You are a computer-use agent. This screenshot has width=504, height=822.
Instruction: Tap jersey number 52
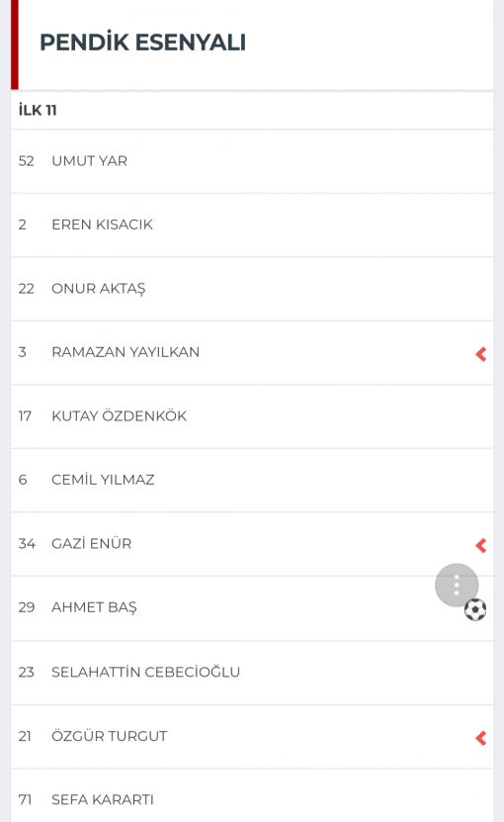tap(27, 161)
